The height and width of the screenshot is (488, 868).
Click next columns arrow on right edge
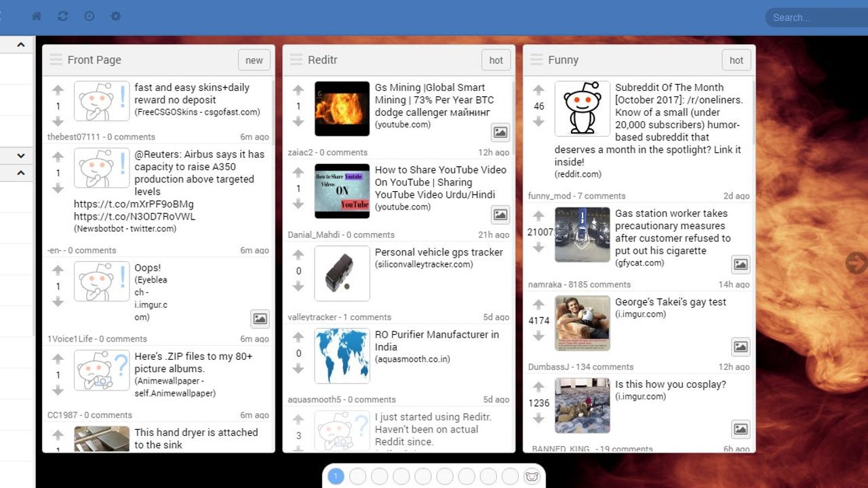(856, 263)
